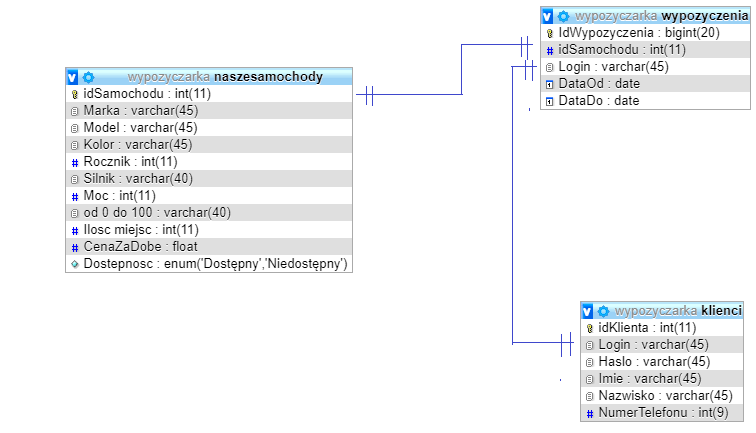Select the 'NumerTelefonu : int(9)' row
The image size is (756, 433).
(x=662, y=412)
